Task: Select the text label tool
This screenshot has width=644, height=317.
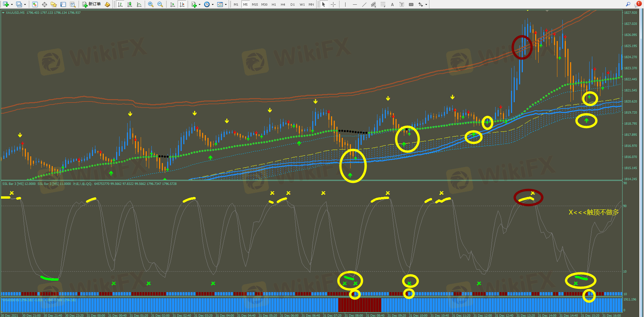Action: (x=392, y=4)
